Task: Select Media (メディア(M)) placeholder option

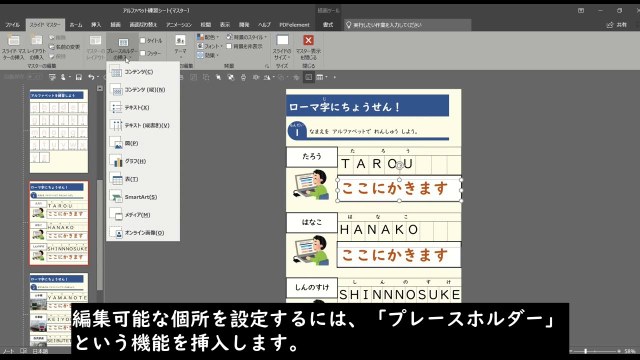Action: point(143,215)
